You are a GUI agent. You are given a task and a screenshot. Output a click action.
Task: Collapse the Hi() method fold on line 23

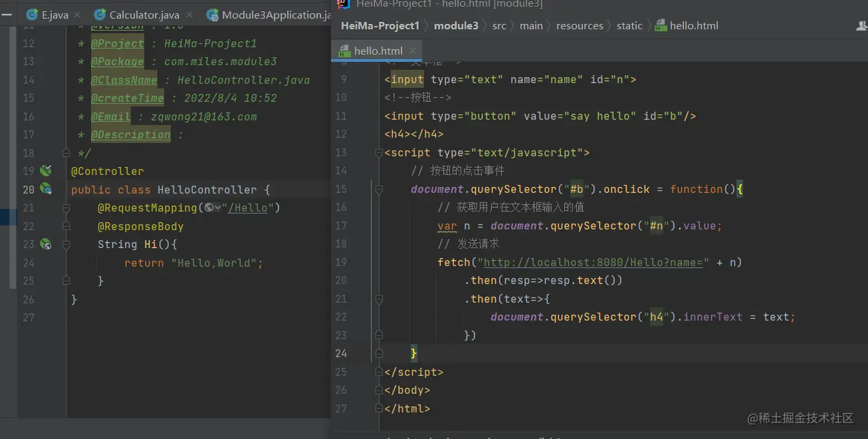tap(66, 244)
